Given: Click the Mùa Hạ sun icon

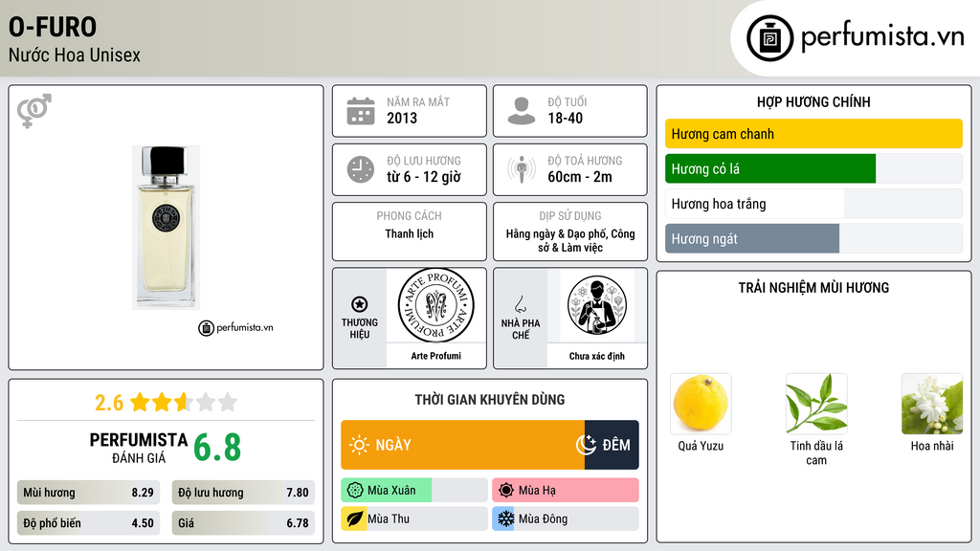Looking at the screenshot, I should coord(505,491).
